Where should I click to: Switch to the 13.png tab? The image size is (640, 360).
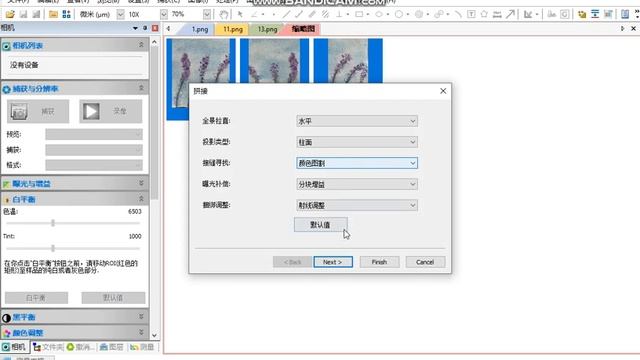pos(267,29)
